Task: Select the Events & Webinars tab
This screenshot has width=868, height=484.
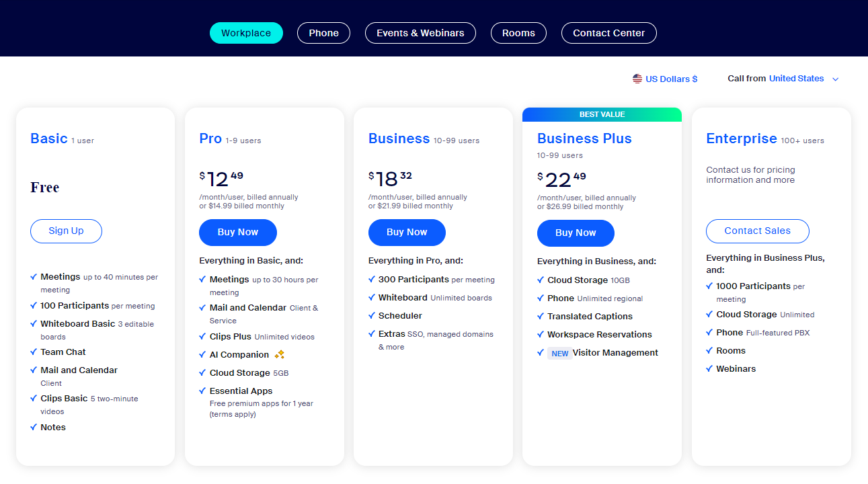Action: (420, 33)
